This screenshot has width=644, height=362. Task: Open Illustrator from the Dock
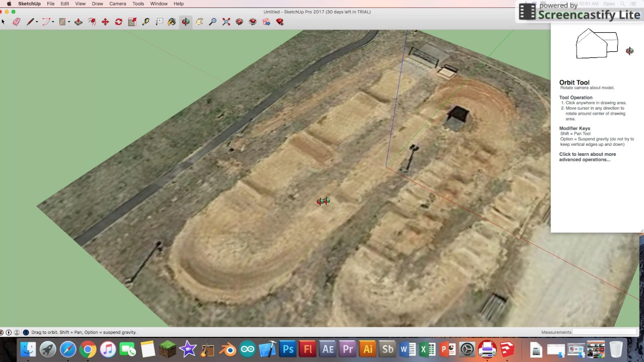368,349
